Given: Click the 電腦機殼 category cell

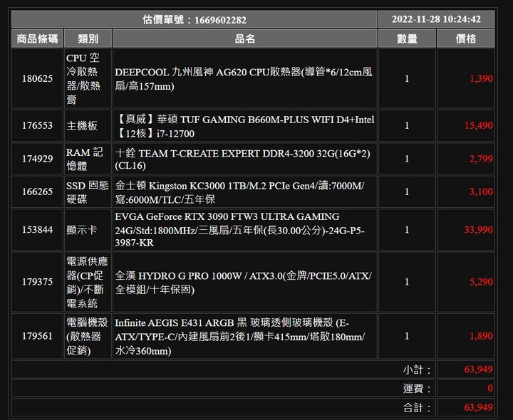Looking at the screenshot, I should 87,336.
